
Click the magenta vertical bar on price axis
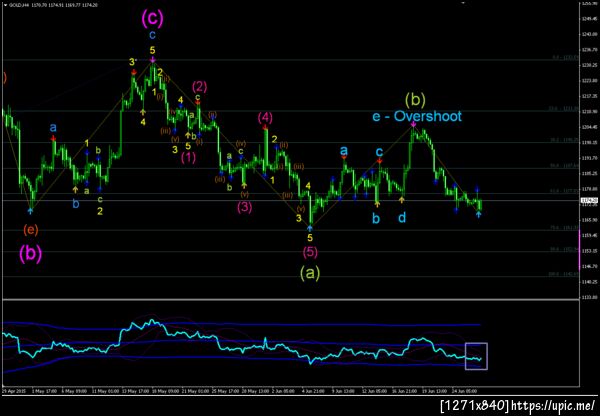point(580,251)
